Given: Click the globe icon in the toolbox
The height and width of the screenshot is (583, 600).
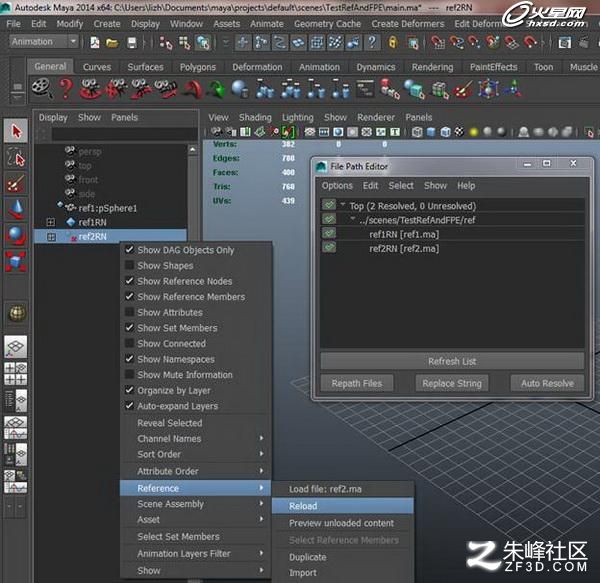Looking at the screenshot, I should pos(16,313).
